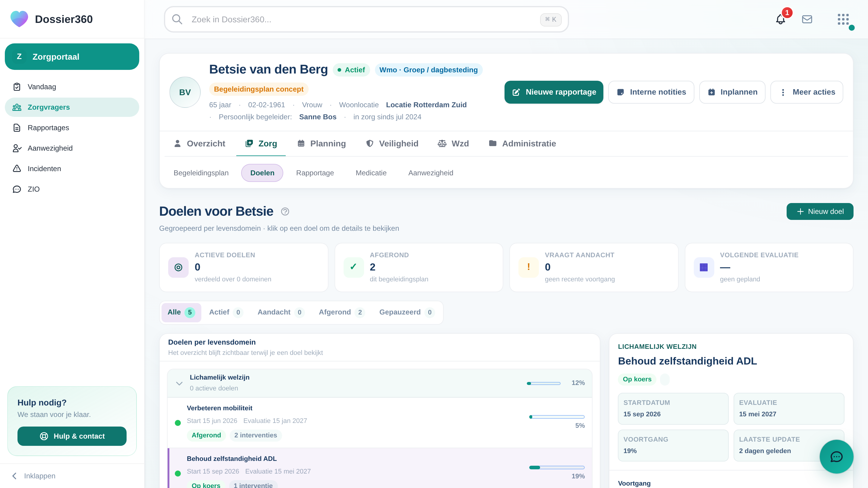Collapse the Lichamelijk welzijn domain
The height and width of the screenshot is (488, 868).
point(179,383)
